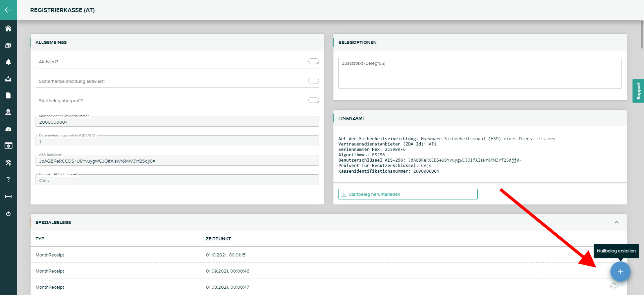Click the power logout icon
The height and width of the screenshot is (295, 644).
click(x=8, y=214)
